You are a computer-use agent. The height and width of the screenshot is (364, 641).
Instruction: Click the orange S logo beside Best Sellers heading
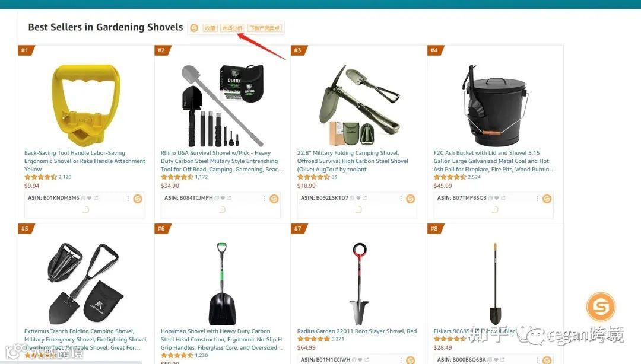194,28
